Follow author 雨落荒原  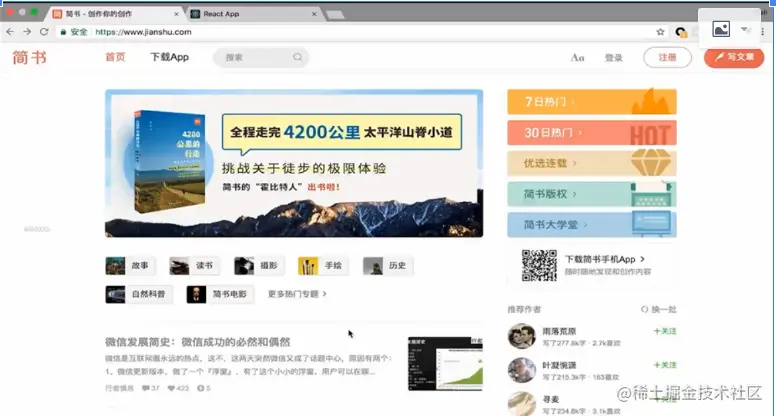[x=665, y=331]
